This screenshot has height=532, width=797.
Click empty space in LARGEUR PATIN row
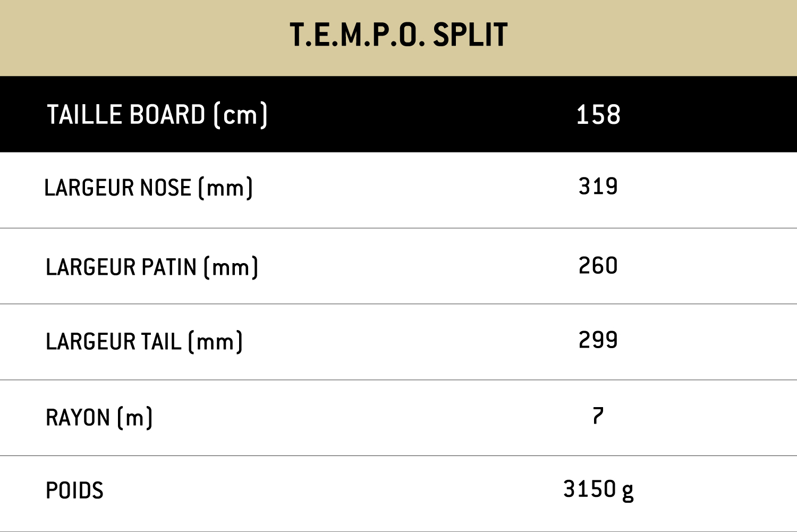(398, 266)
